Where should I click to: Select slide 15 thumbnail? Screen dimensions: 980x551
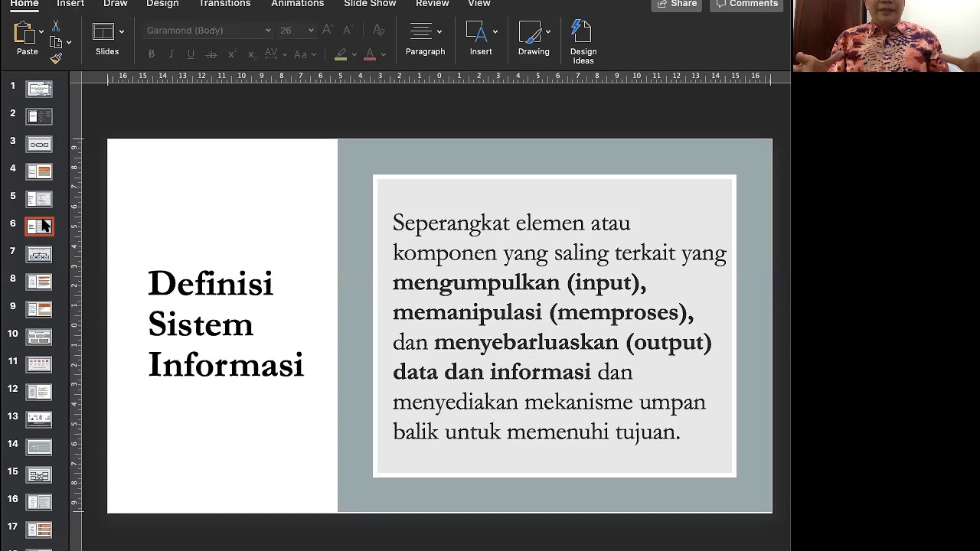click(x=39, y=474)
